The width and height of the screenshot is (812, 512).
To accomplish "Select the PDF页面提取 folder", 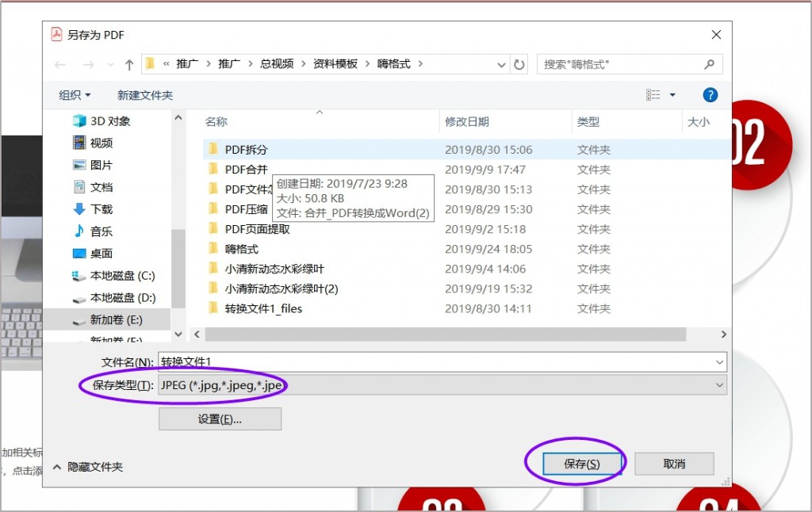I will pos(258,229).
